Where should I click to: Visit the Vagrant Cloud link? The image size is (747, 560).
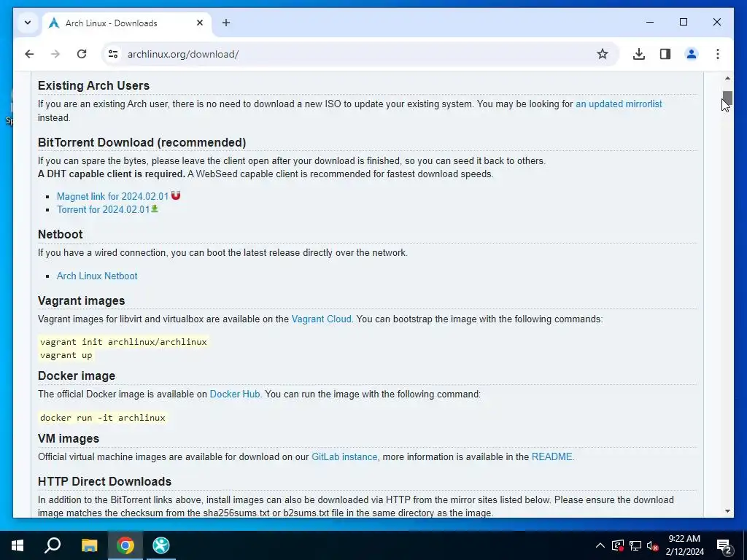point(322,319)
